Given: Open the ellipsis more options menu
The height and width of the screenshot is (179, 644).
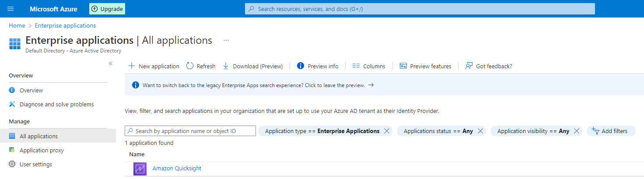Looking at the screenshot, I should coord(226,40).
